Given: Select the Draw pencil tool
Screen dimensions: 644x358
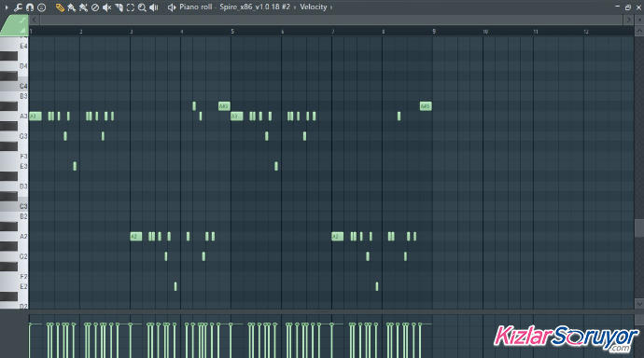Looking at the screenshot, I should 60,7.
